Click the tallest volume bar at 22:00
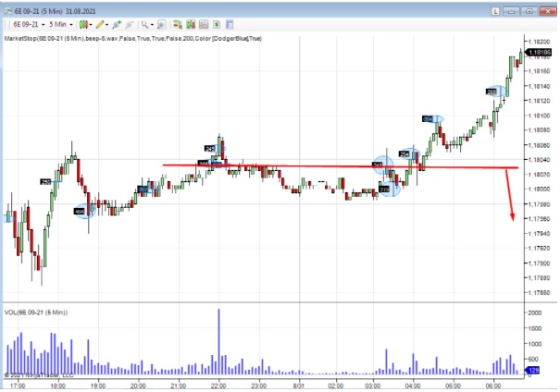This screenshot has height=392, width=560. tap(219, 342)
